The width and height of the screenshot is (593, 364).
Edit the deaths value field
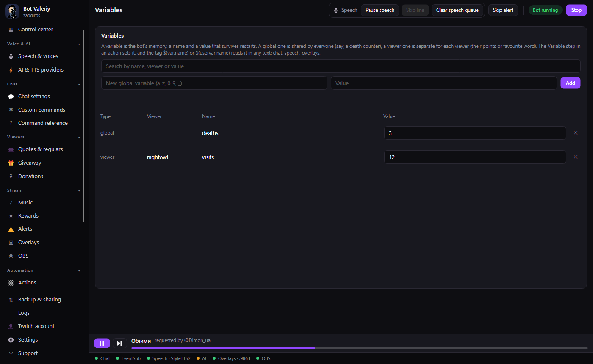[475, 133]
